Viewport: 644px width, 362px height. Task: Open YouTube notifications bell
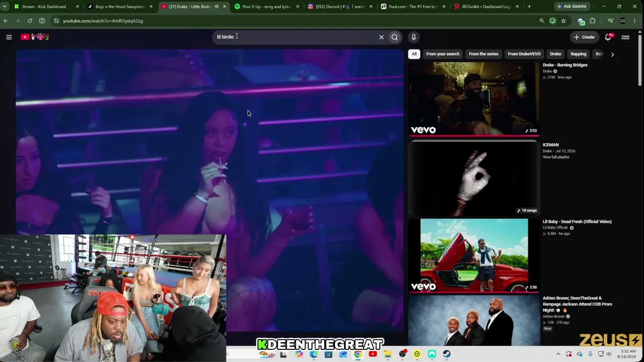tap(608, 37)
